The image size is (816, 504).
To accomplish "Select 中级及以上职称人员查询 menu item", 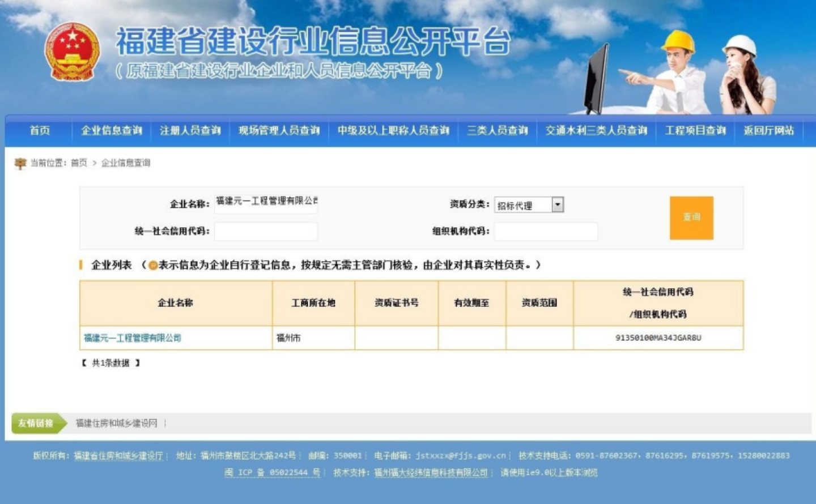I will point(393,130).
